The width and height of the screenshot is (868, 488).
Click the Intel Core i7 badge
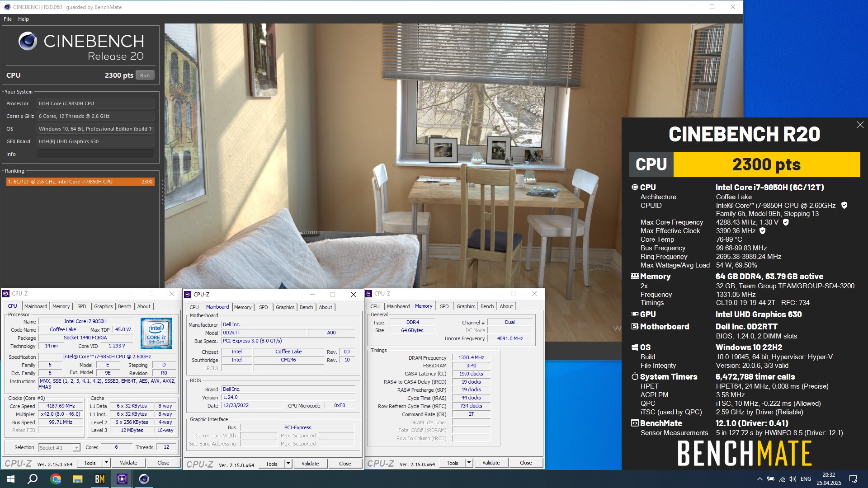(x=156, y=333)
